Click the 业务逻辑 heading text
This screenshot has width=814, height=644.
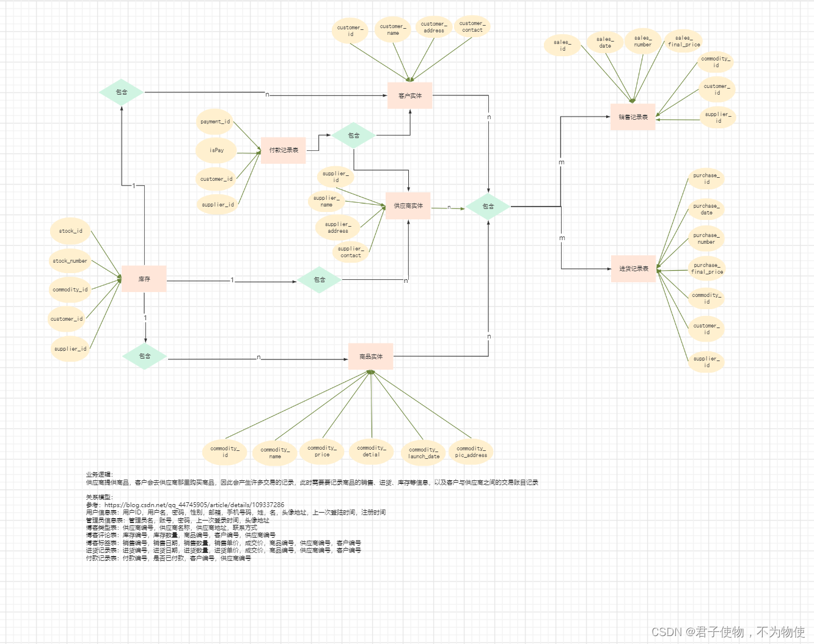click(99, 474)
